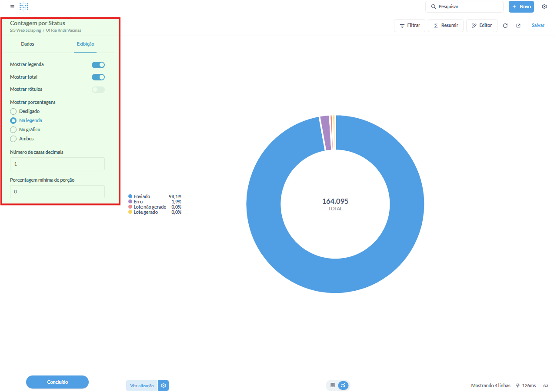The image size is (554, 392).
Task: Click the refresh query icon
Action: 505,26
